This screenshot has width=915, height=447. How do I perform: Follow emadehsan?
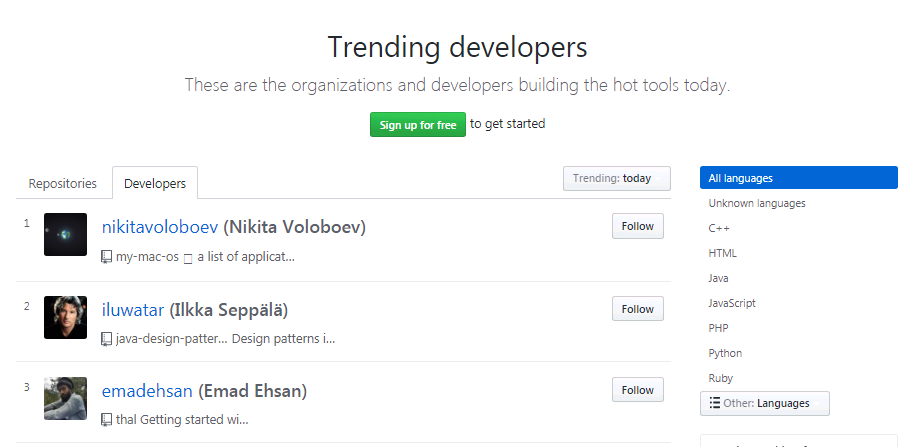pyautogui.click(x=637, y=390)
